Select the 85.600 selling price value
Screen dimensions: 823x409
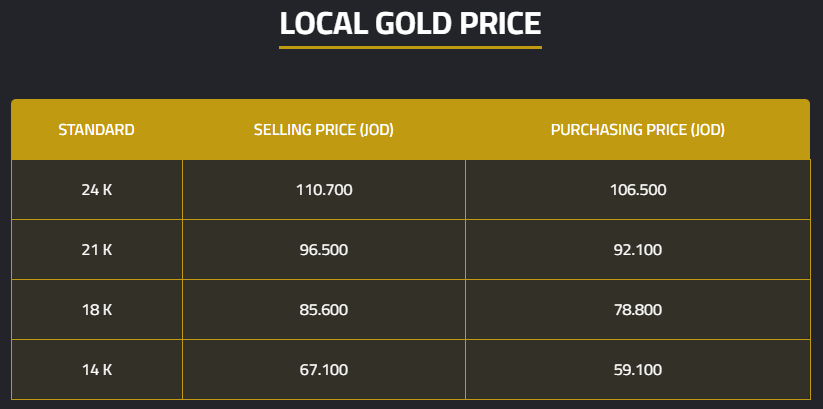point(323,310)
